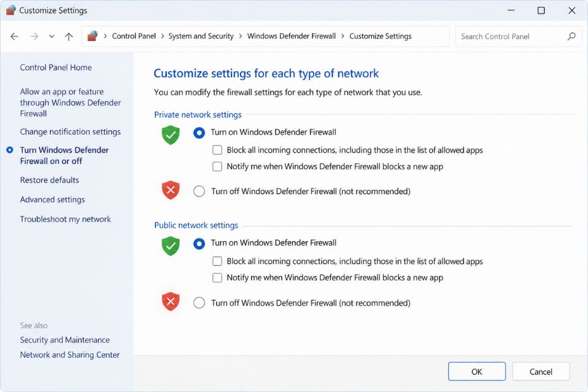Select Turn off Firewall for Public network

pyautogui.click(x=199, y=303)
